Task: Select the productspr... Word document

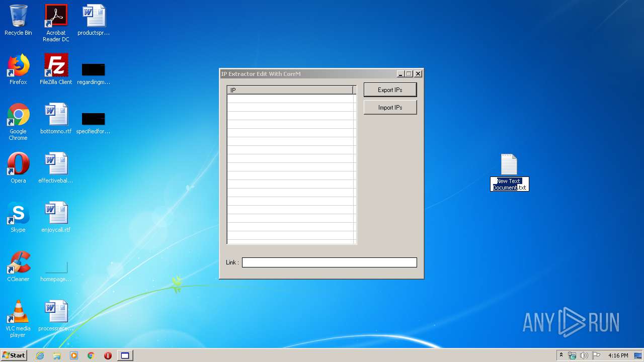Action: point(94,20)
